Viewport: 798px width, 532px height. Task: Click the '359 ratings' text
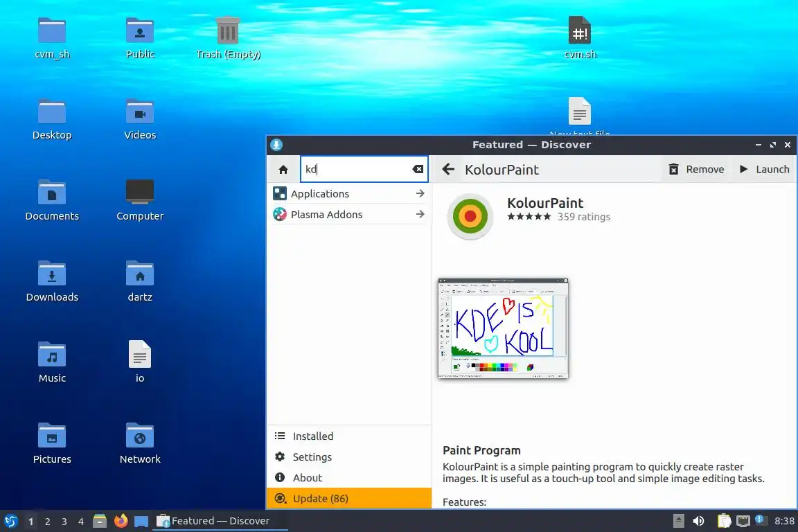584,217
